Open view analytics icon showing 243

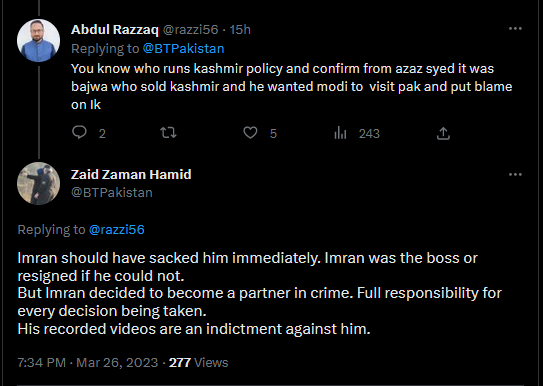point(340,133)
